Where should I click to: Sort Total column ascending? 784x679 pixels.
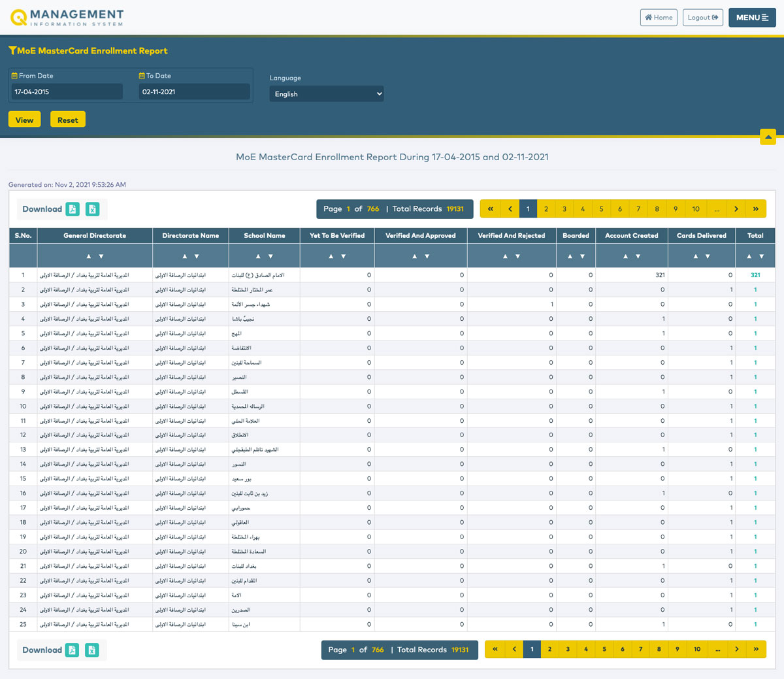[749, 256]
